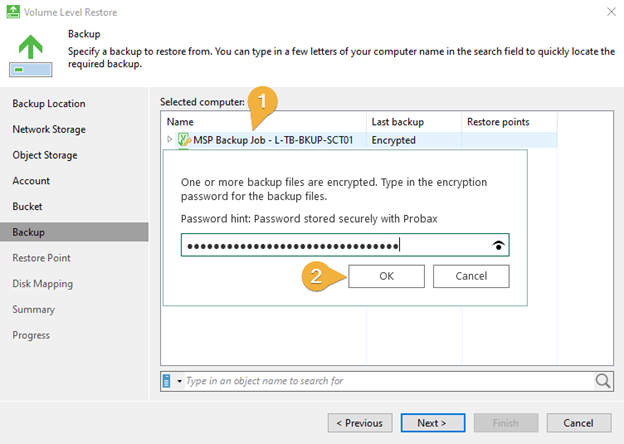This screenshot has height=444, width=624.
Task: Click the search magnifier icon
Action: (603, 381)
